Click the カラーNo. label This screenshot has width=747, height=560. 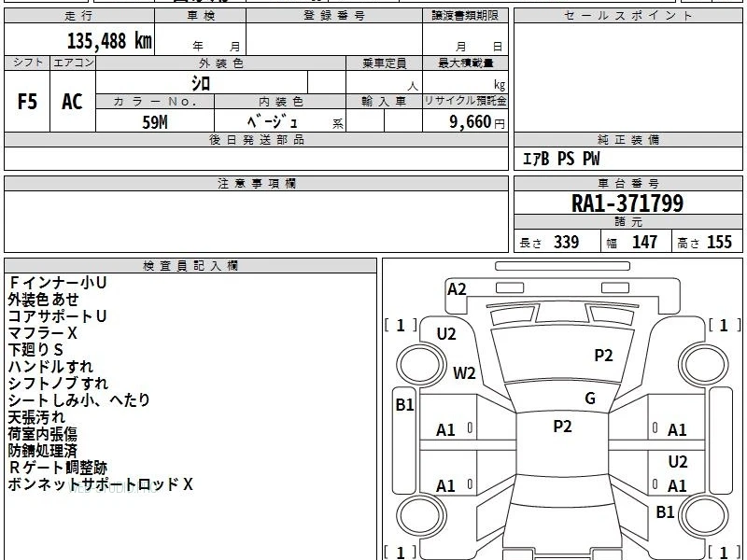tap(155, 102)
